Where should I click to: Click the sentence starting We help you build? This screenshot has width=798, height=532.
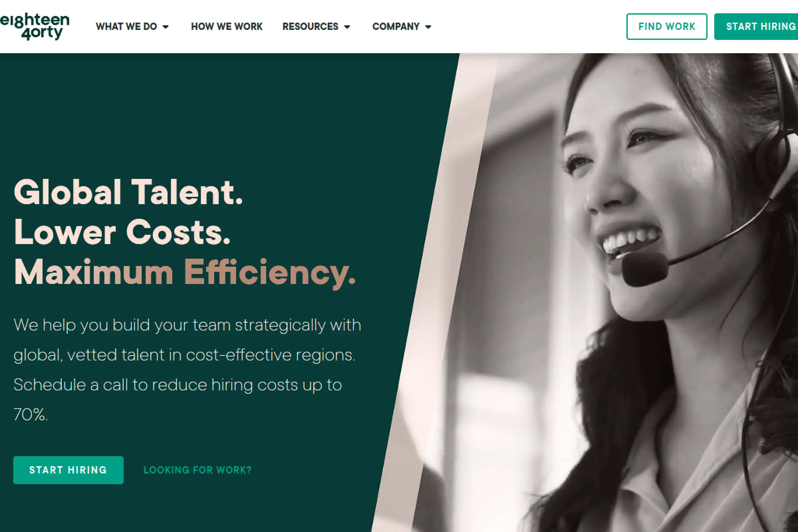187,340
